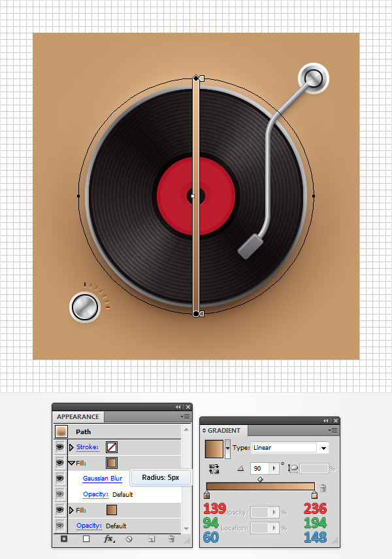
Task: Click the Gradient panel fill preview swatch
Action: (x=214, y=449)
